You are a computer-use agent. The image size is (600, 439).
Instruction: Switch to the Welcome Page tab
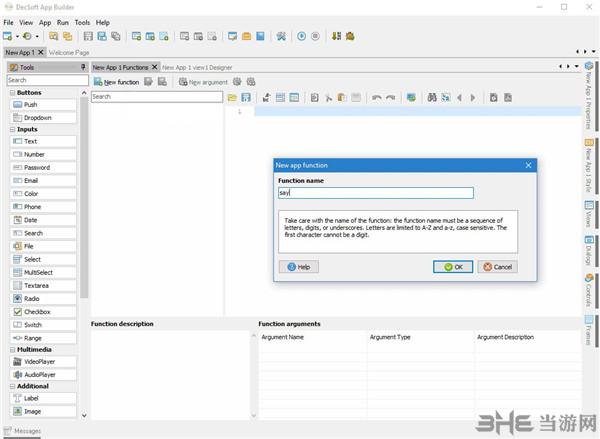click(69, 52)
